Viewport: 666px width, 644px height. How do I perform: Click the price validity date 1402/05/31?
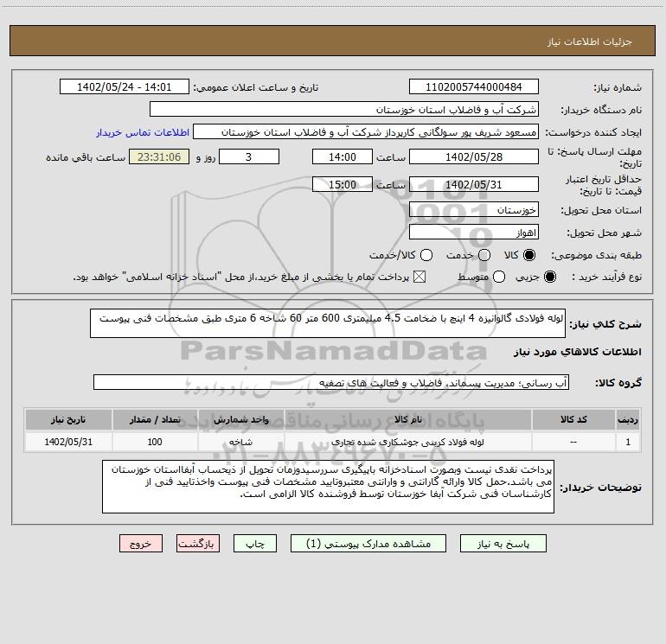tap(474, 184)
